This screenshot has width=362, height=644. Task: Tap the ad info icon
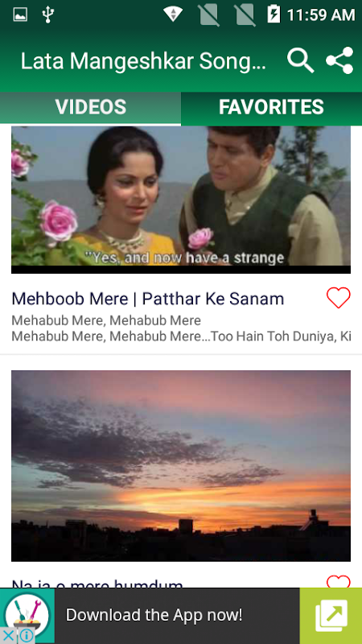[x=26, y=636]
